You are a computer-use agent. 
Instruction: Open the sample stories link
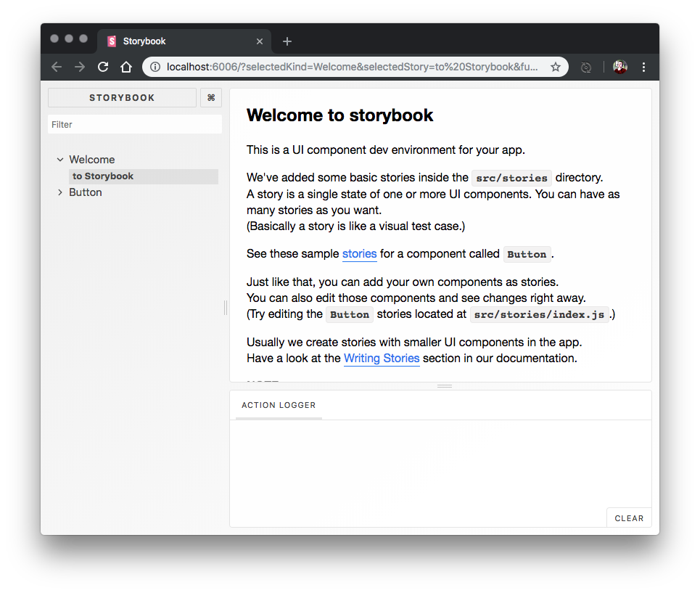pyautogui.click(x=359, y=254)
